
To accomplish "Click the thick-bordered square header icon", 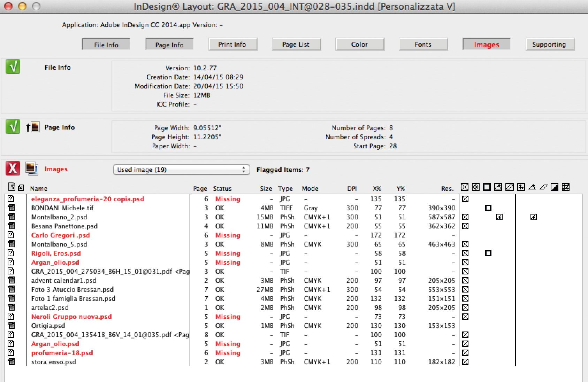I will [487, 187].
